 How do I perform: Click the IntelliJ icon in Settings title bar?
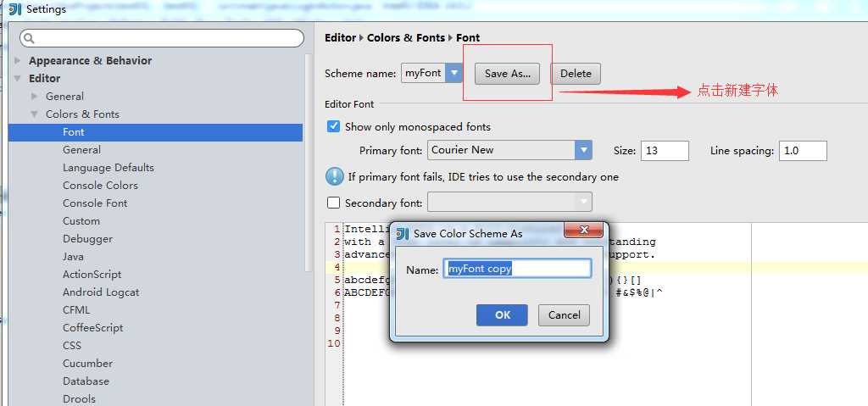pos(15,8)
